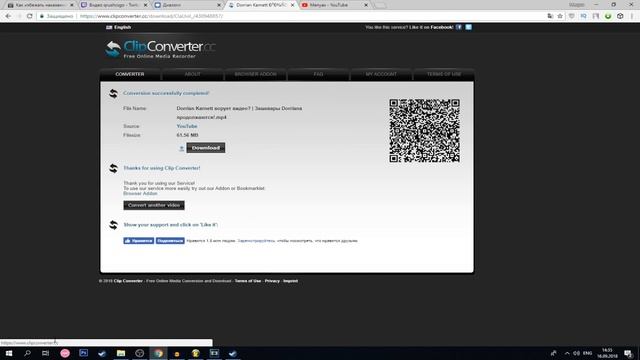Click the Facebook text link in header
The image size is (640, 360).
point(442,27)
